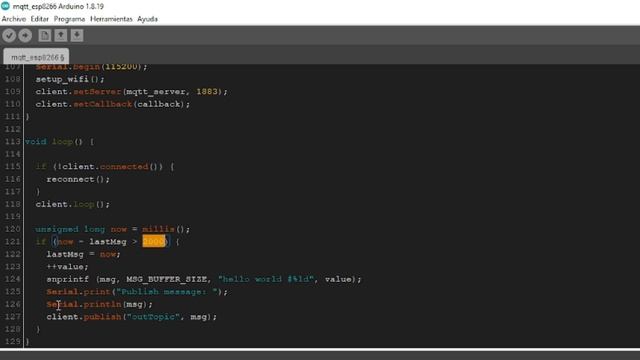Viewport: 640px width, 360px height.
Task: Click the "hello world #%ld" string
Action: pos(266,279)
